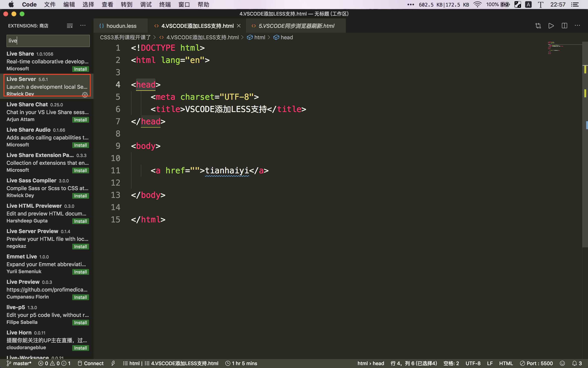Select Live Server extension entry
The width and height of the screenshot is (588, 368).
pos(47,86)
